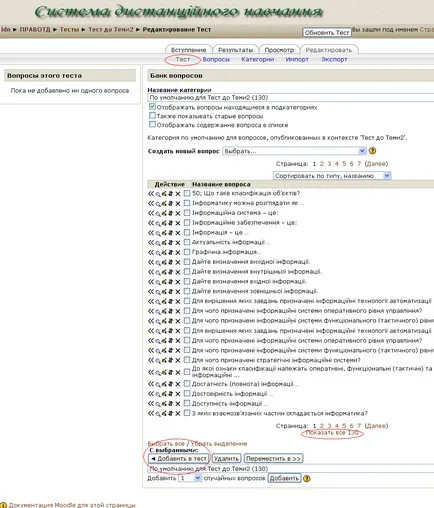Preview 'Дайте визначення зовнішньої інформації' magnifier icon
This screenshot has height=508, width=434.
tap(158, 292)
